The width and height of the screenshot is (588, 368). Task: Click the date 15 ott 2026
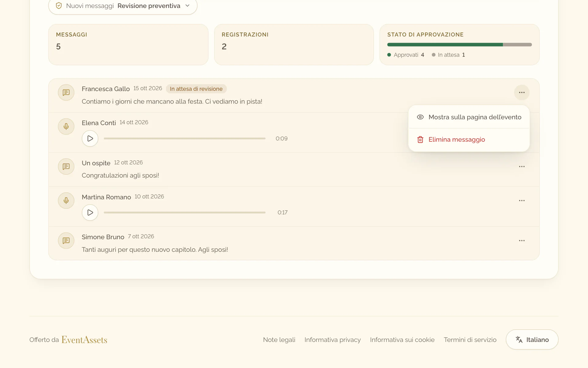click(x=148, y=88)
